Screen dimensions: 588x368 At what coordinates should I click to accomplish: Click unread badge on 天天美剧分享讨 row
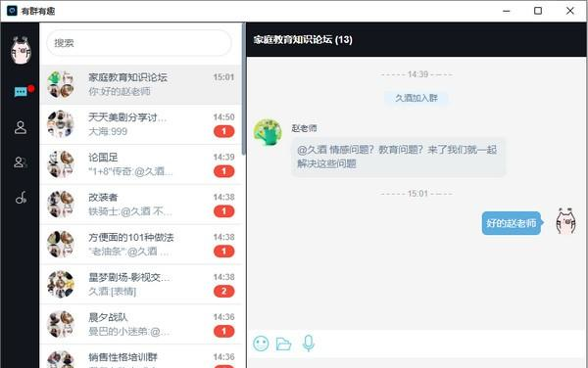tap(223, 131)
